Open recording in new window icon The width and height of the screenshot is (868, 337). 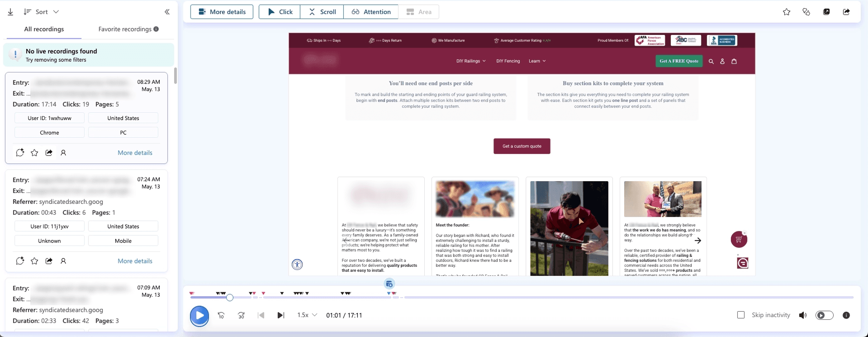[x=826, y=12]
